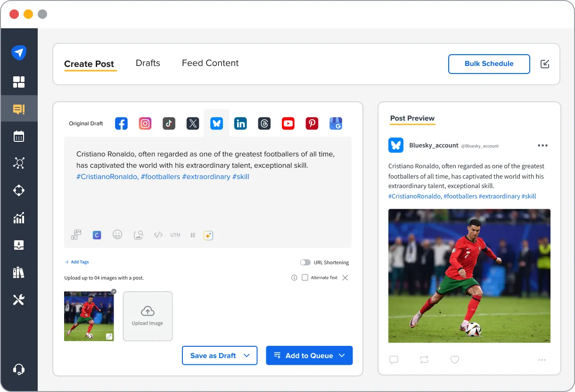This screenshot has width=575, height=392.
Task: Open the Add to Queue dropdown arrow
Action: tap(343, 356)
